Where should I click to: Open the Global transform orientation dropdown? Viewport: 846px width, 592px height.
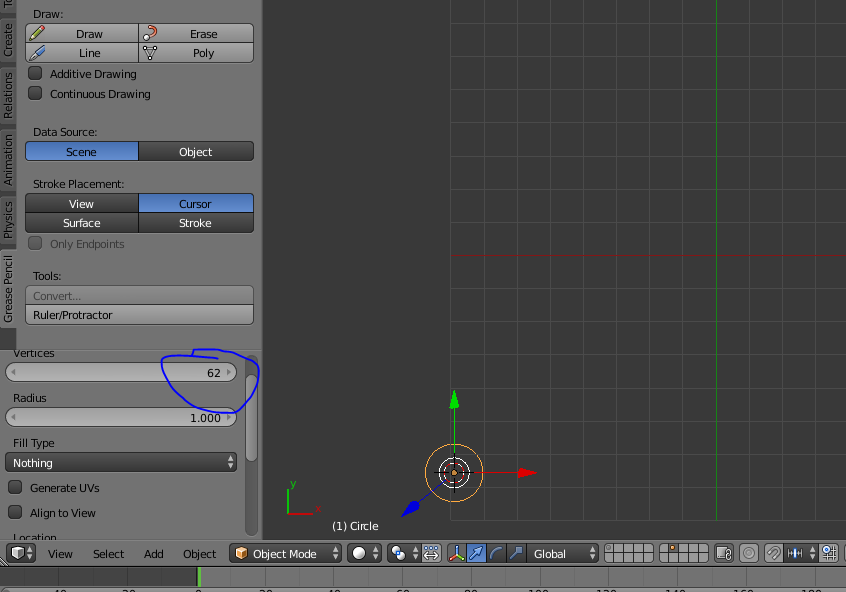(560, 553)
